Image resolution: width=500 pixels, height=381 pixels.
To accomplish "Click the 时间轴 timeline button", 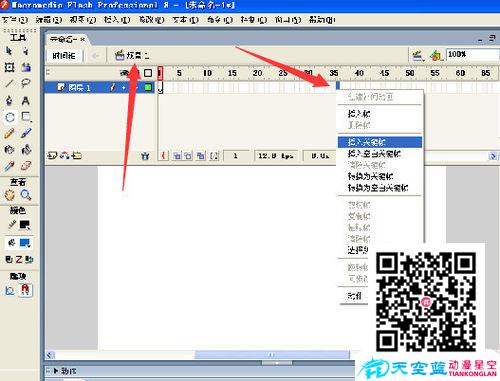I will point(64,55).
